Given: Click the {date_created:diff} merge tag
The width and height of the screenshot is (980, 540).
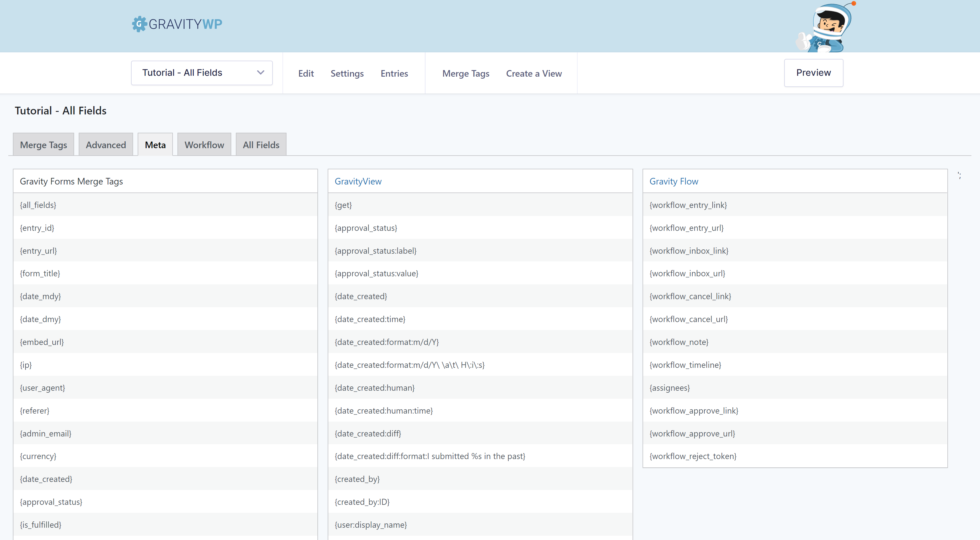Looking at the screenshot, I should [x=368, y=433].
